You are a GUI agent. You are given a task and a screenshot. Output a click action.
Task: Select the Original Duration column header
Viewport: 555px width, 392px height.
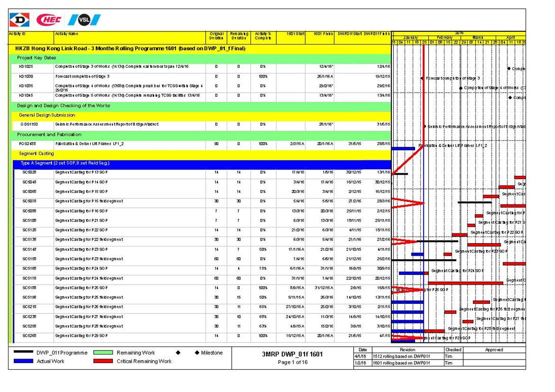coord(216,37)
